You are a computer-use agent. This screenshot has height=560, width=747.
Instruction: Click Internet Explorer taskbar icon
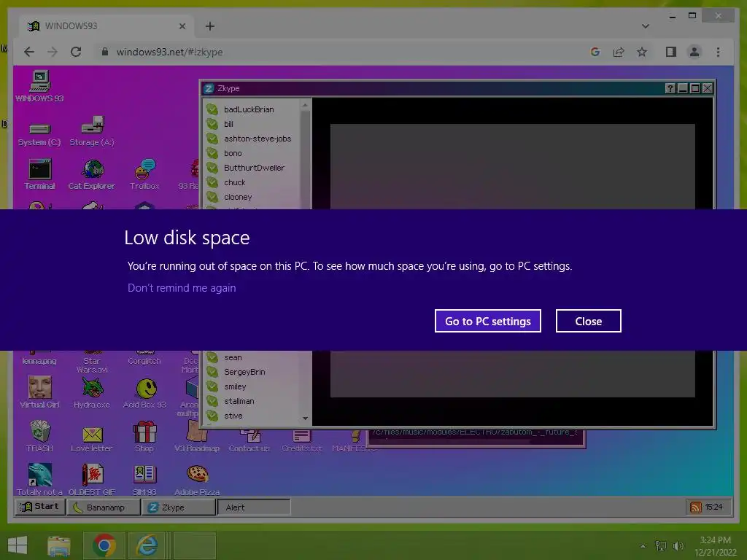pyautogui.click(x=147, y=545)
